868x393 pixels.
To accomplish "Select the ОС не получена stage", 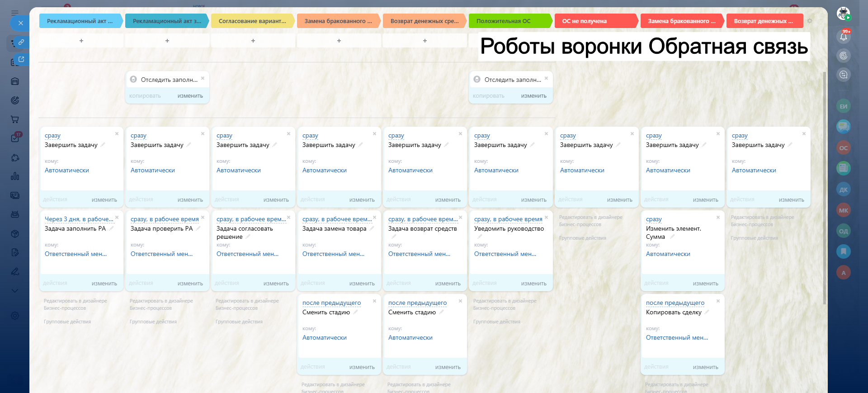I will coord(596,21).
